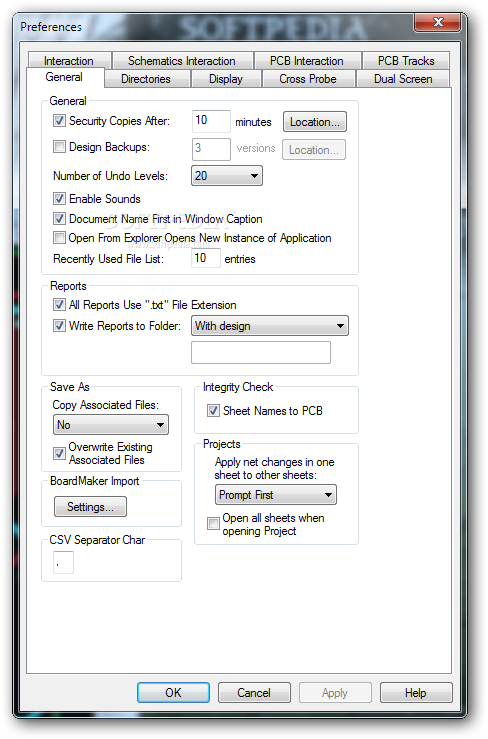The width and height of the screenshot is (488, 739).
Task: Select the PCB Interaction tab
Action: tap(306, 61)
